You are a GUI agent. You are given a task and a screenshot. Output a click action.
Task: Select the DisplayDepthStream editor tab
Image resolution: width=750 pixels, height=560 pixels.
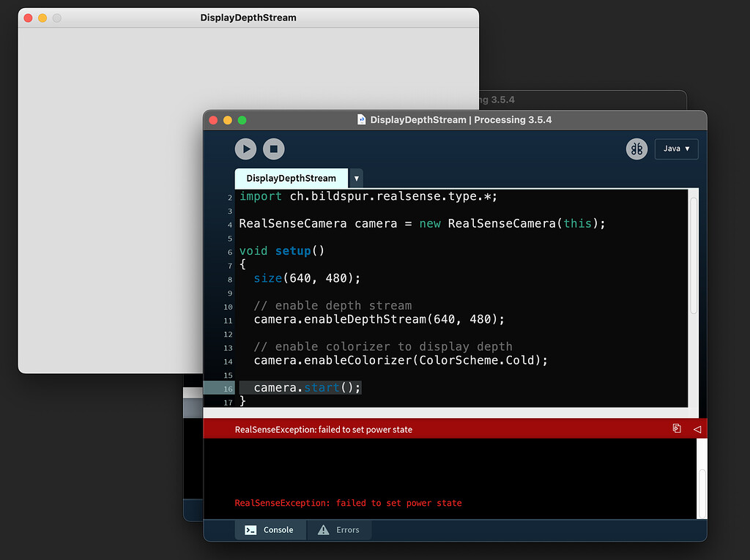[x=291, y=179]
